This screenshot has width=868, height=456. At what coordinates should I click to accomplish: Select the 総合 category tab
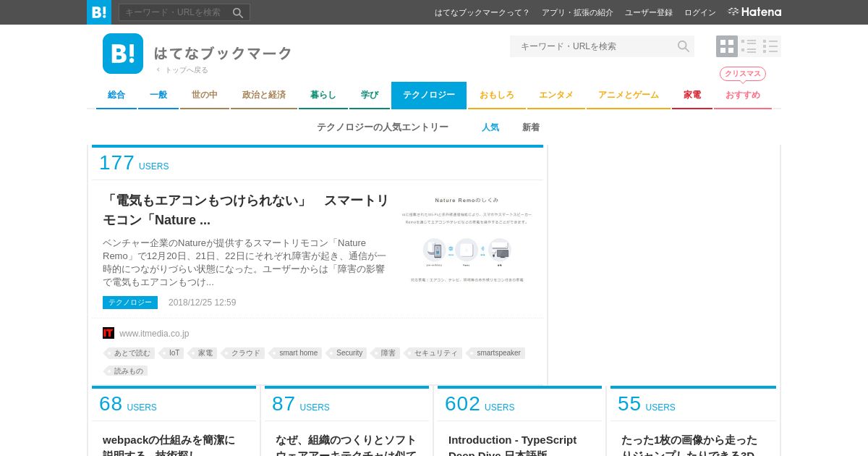coord(116,95)
